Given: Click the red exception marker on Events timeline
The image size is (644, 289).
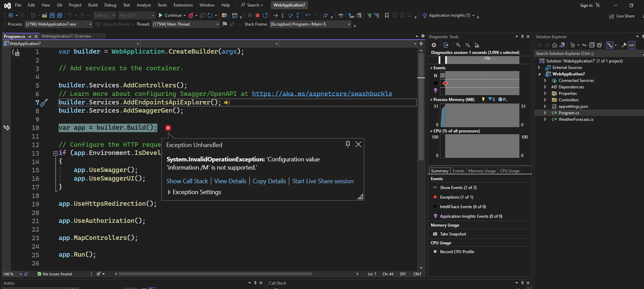Looking at the screenshot, I should click(445, 83).
